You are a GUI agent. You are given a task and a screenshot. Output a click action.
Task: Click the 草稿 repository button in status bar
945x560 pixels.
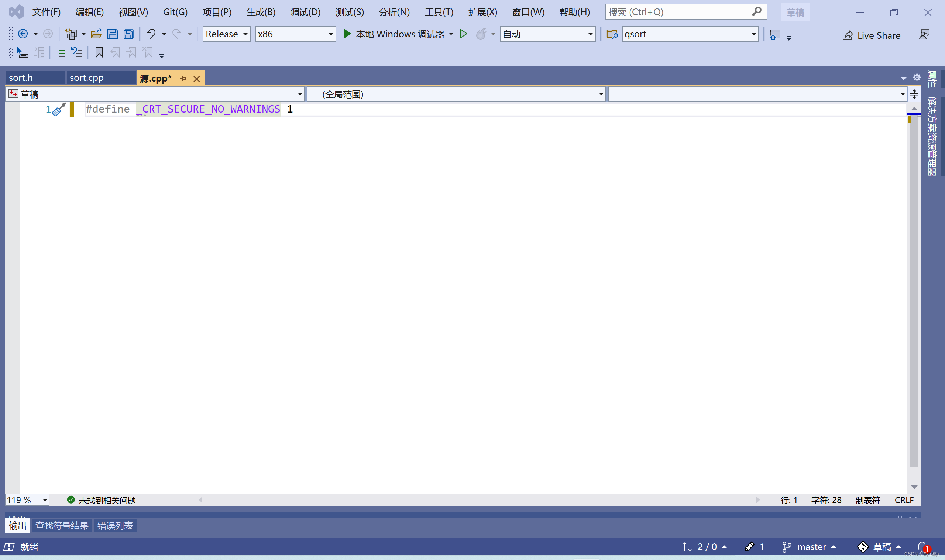879,546
